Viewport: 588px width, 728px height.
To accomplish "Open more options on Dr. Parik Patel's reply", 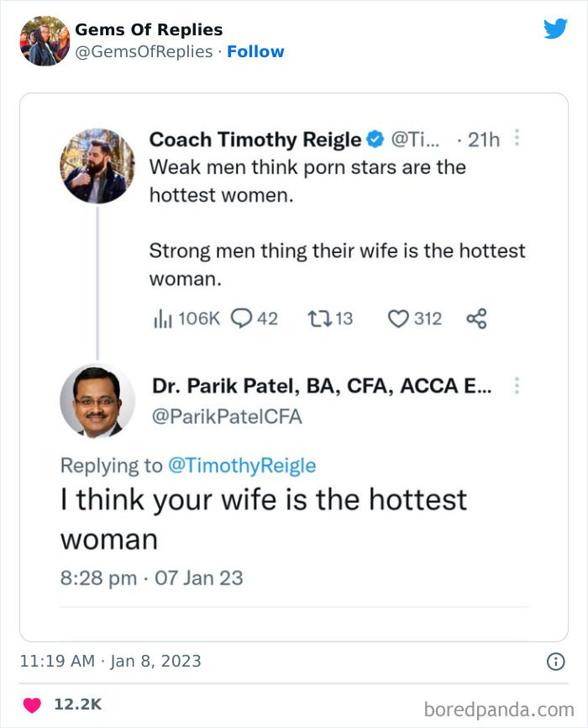I will 517,385.
